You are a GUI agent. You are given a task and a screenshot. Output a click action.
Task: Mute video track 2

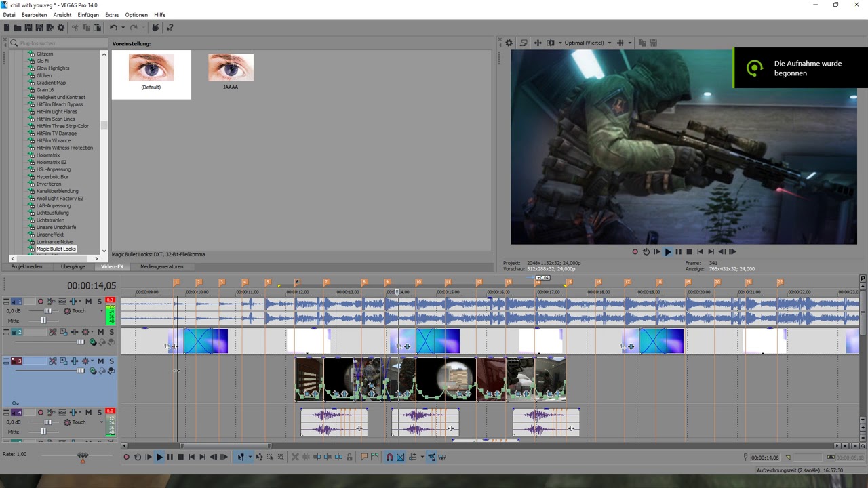point(101,332)
